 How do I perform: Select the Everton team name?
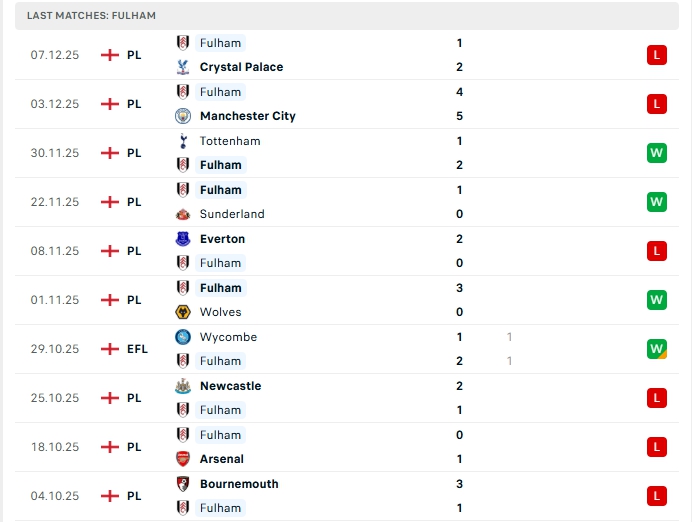pos(222,239)
